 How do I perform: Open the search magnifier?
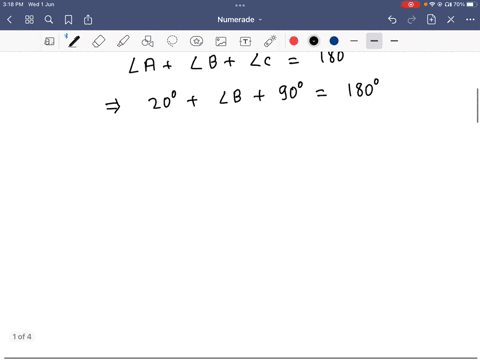pos(49,20)
